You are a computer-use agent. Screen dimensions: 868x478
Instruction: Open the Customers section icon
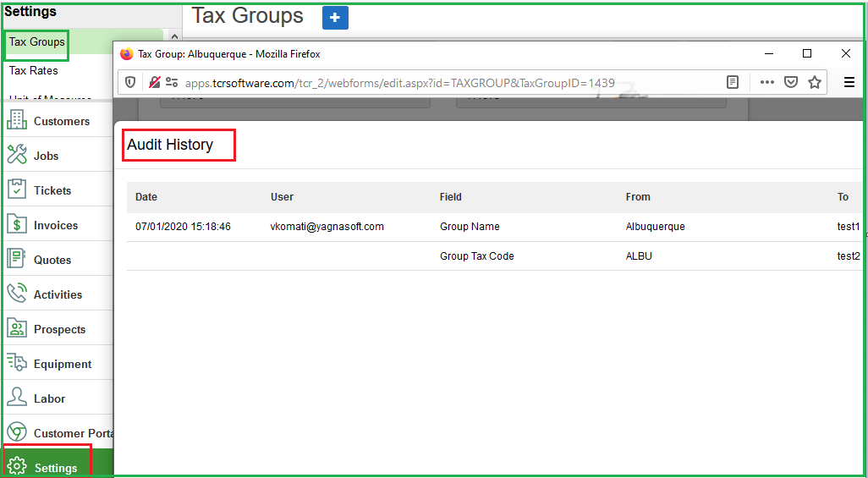tap(17, 121)
